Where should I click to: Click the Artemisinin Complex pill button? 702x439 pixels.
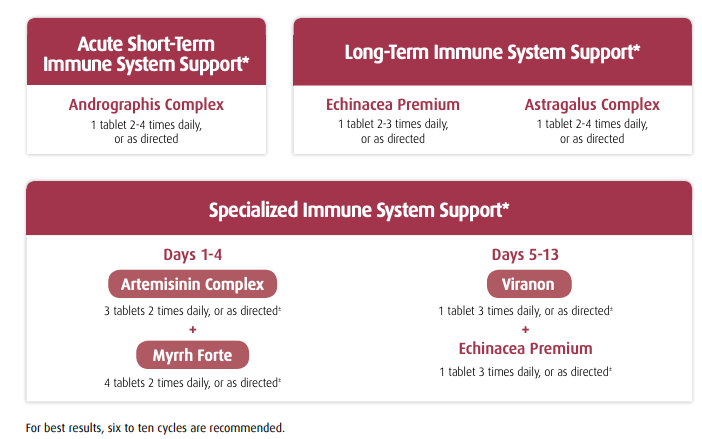click(193, 284)
